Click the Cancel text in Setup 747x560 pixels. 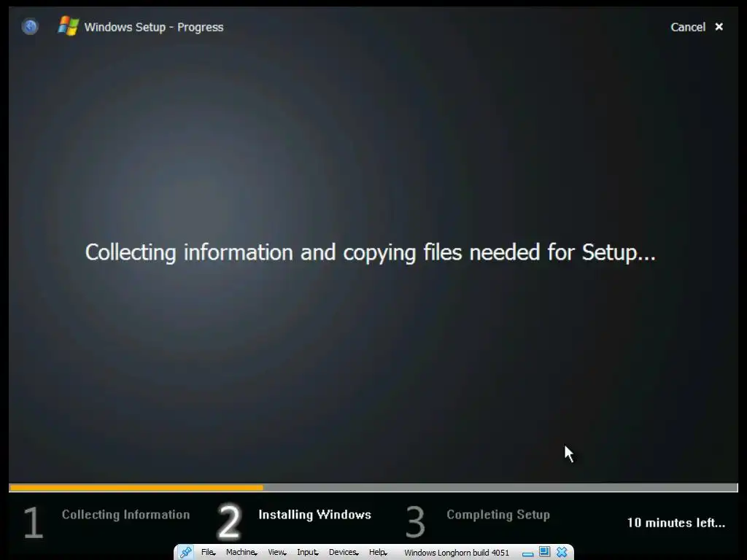pos(687,27)
